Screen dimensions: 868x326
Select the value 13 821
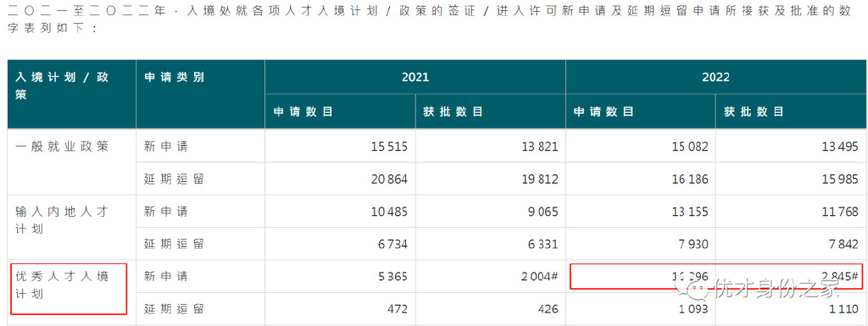click(540, 146)
